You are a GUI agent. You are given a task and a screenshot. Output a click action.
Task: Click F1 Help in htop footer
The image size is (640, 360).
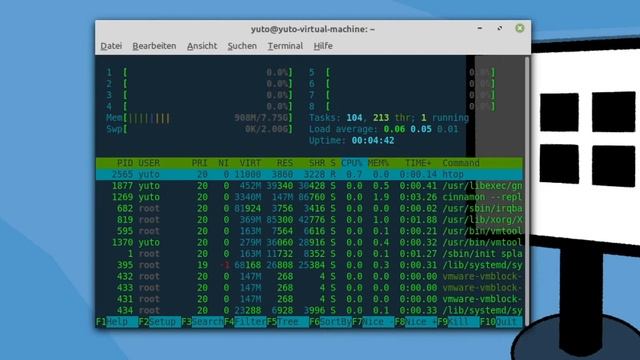point(117,322)
